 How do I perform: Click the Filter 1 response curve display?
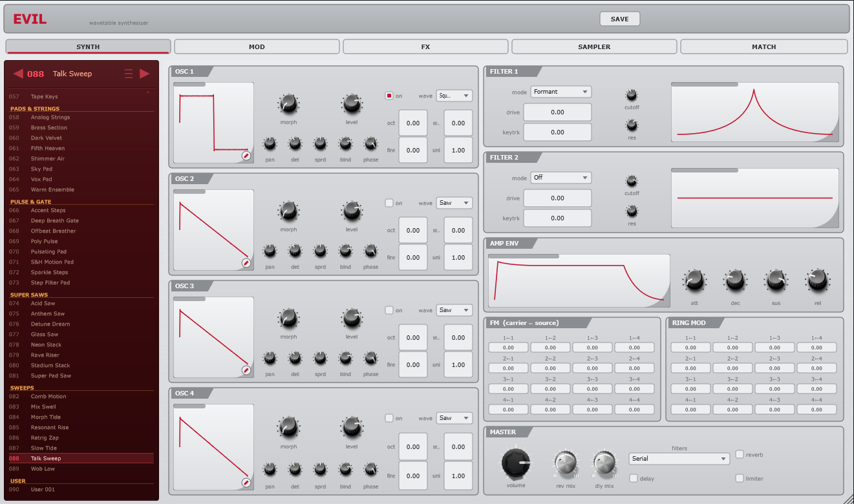click(x=755, y=112)
